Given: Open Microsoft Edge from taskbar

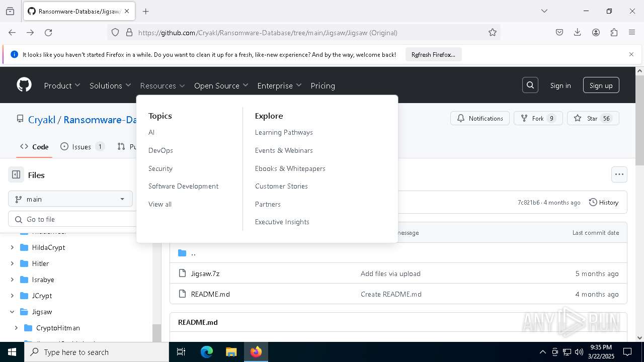Looking at the screenshot, I should pyautogui.click(x=207, y=352).
